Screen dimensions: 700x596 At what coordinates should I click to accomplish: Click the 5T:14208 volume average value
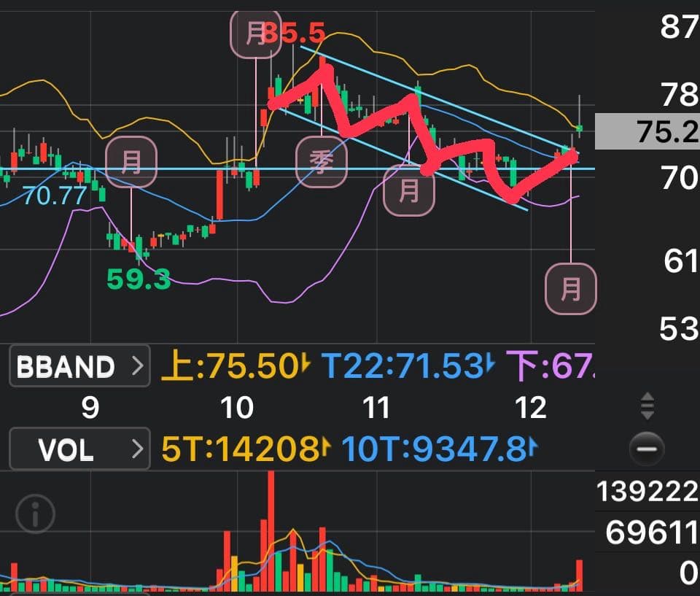[x=246, y=449]
